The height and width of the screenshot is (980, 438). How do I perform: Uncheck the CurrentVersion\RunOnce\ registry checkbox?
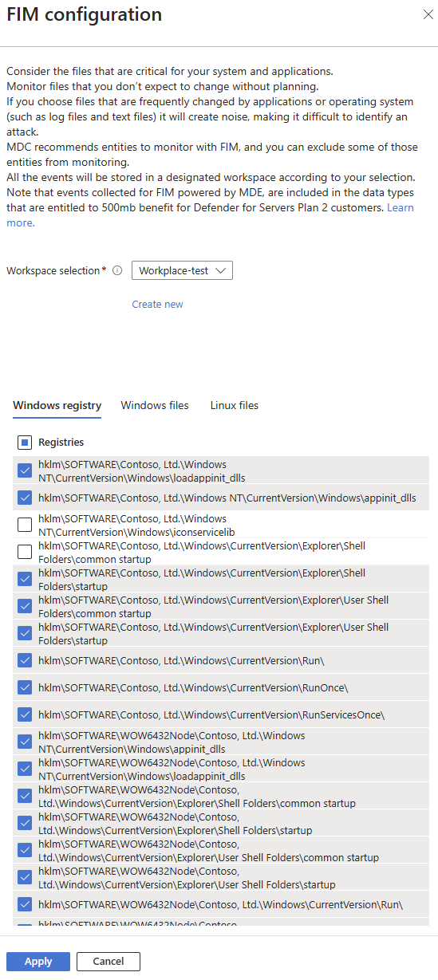point(25,687)
